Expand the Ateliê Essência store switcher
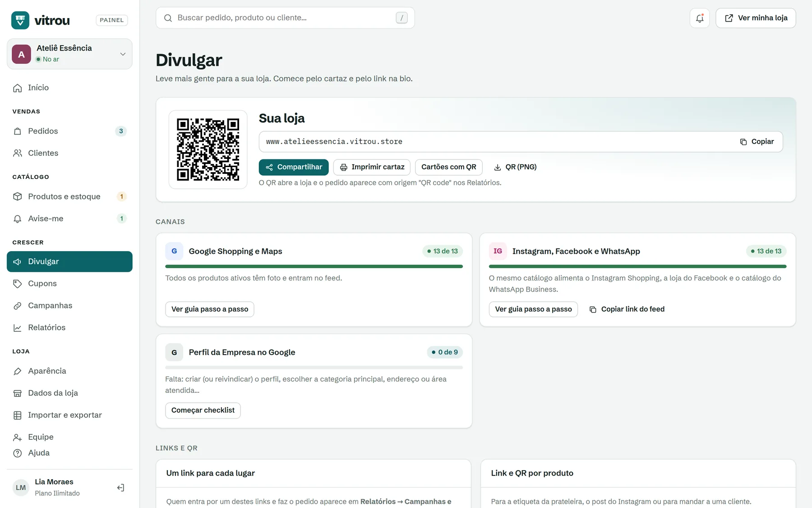812x508 pixels. coord(69,54)
